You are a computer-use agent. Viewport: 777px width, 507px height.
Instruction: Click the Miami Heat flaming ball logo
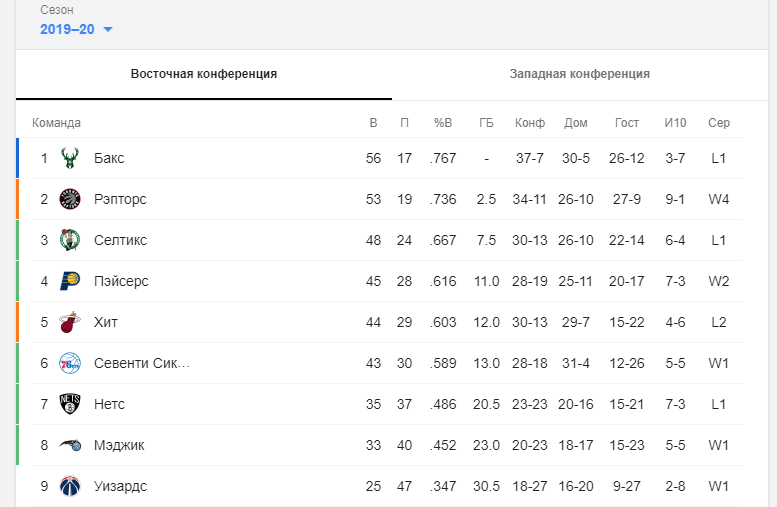point(70,322)
